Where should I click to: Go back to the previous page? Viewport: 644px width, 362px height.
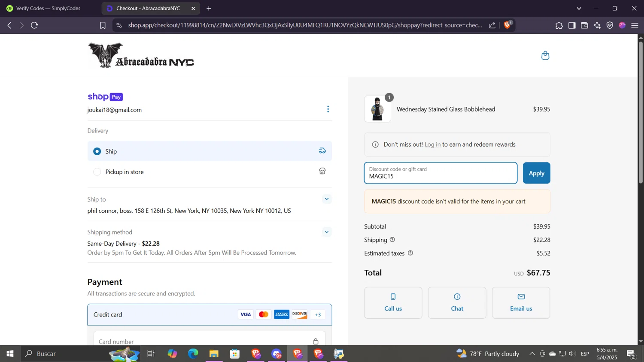(9, 25)
